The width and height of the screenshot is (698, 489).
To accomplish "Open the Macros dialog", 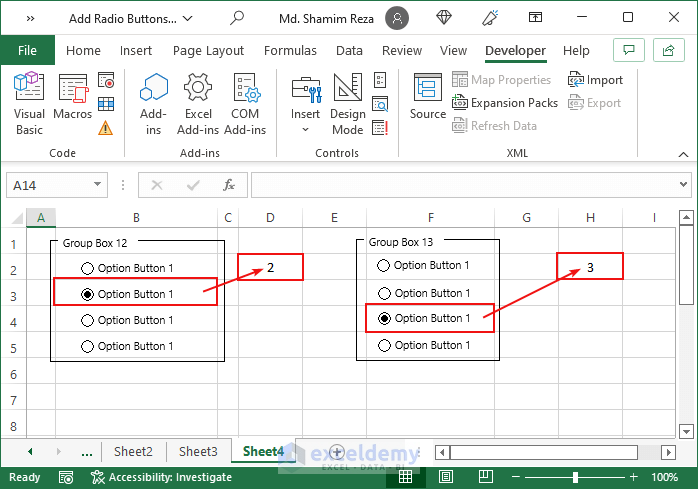I will (x=72, y=97).
